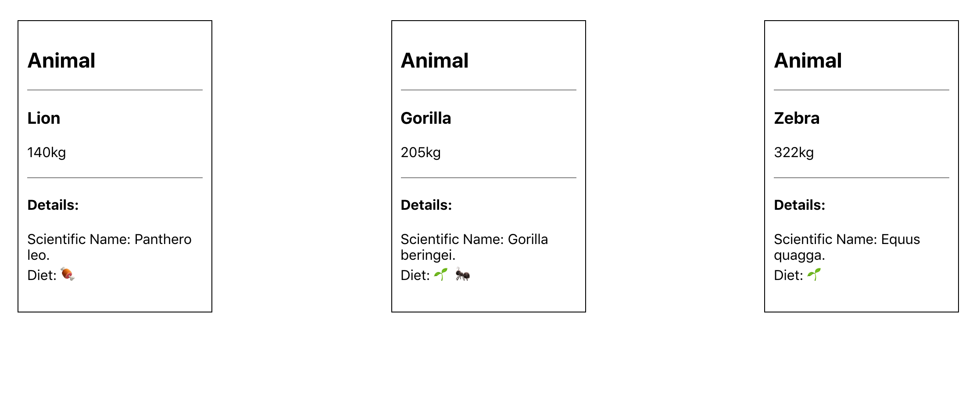Click the Panthero leo scientific name text
Screen dimensions: 980x402
pos(109,247)
